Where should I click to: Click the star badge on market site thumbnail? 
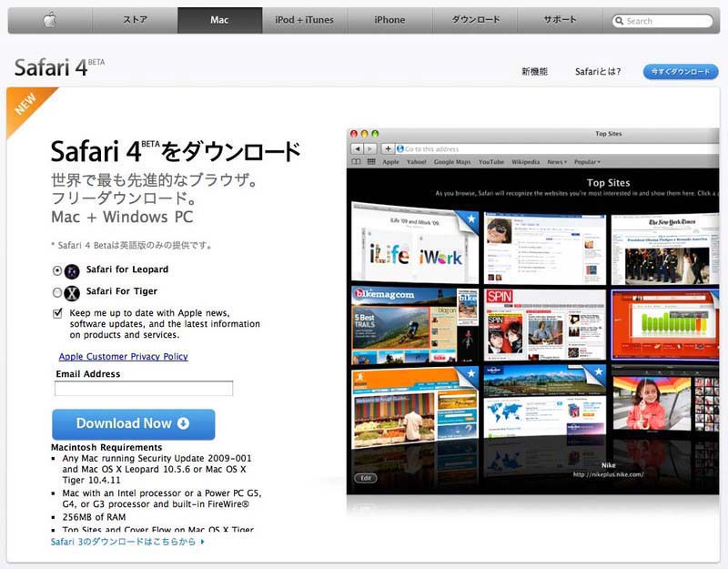coord(470,373)
